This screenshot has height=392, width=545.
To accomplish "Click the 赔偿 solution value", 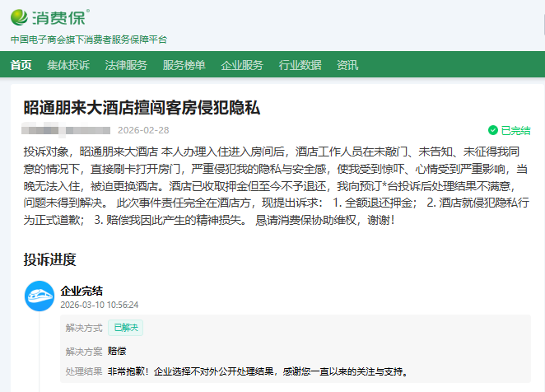I will (117, 351).
